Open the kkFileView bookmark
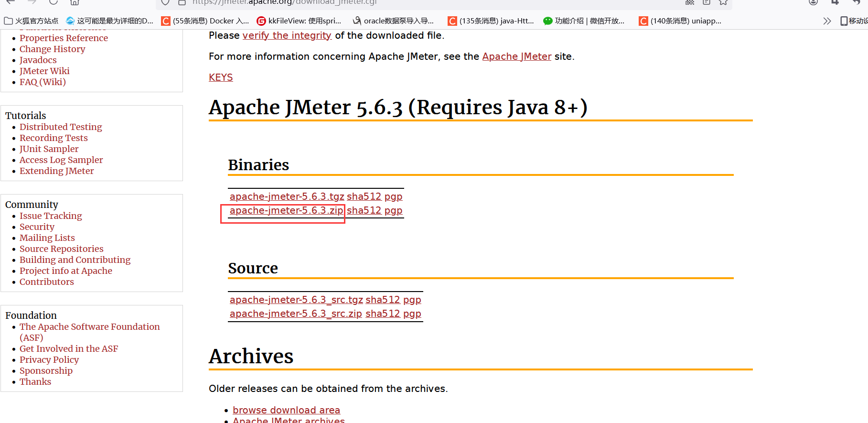The width and height of the screenshot is (868, 423). (299, 21)
